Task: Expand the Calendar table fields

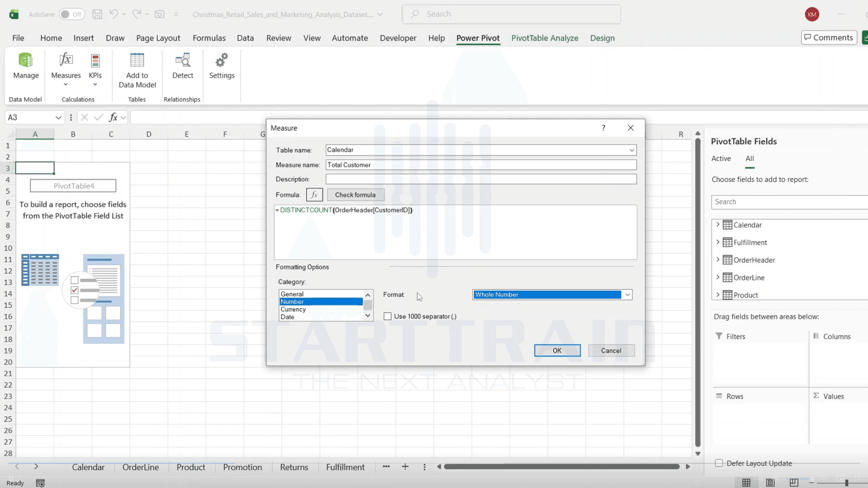Action: (x=718, y=225)
